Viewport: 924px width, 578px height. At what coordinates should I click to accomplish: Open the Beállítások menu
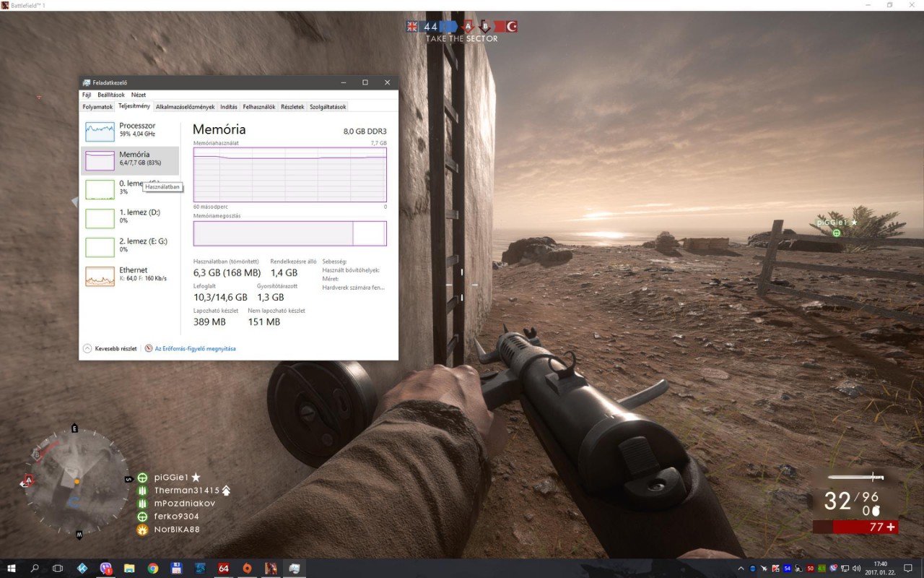pos(111,95)
